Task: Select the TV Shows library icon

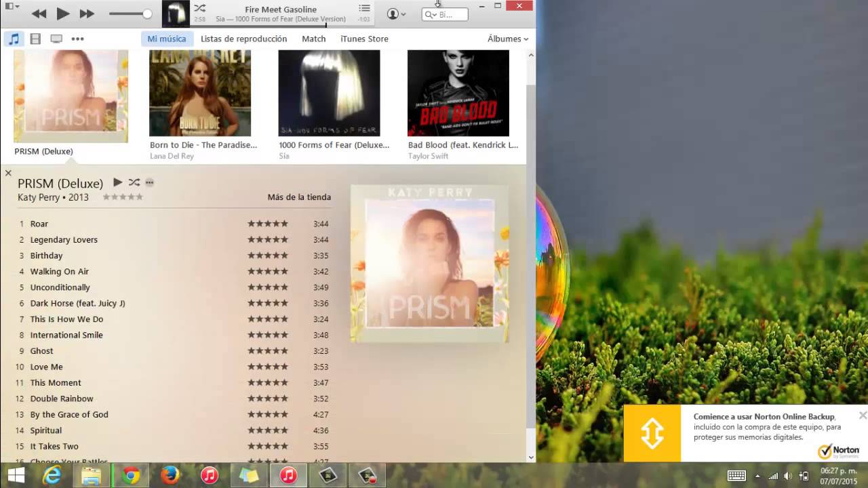Action: click(56, 39)
